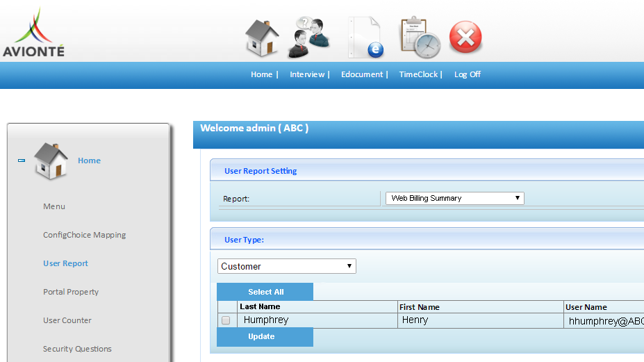The image size is (644, 362).
Task: Open ConfigChoice Mapping in sidebar
Action: (84, 235)
